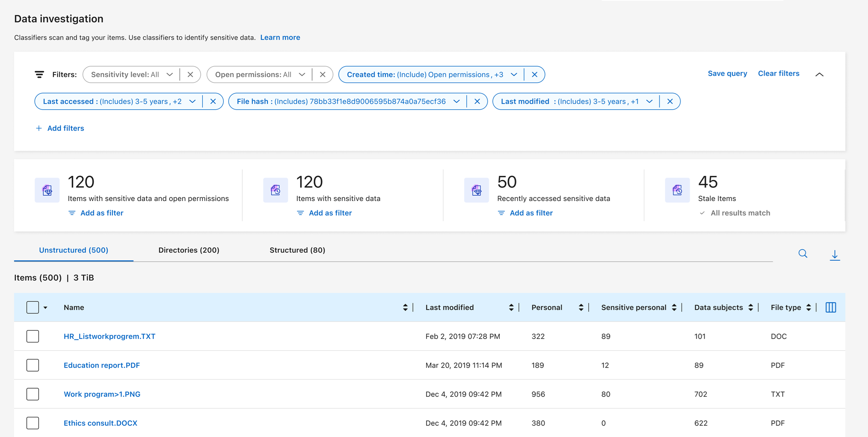Select the Education report.PDF checkbox
Image resolution: width=868 pixels, height=437 pixels.
[33, 365]
